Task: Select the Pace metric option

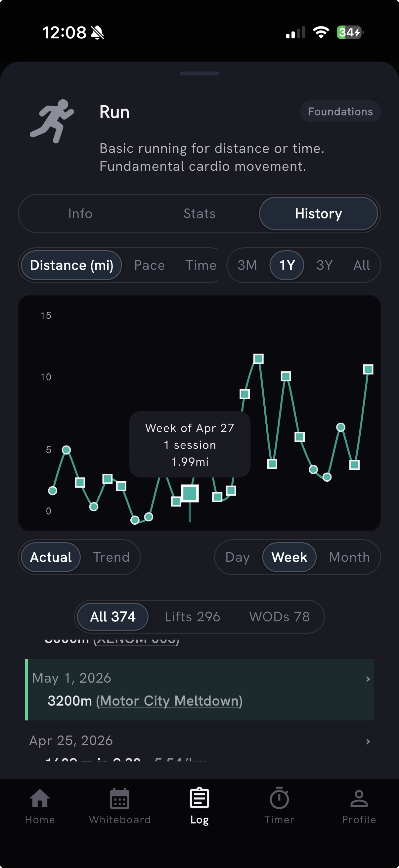Action: click(x=150, y=265)
